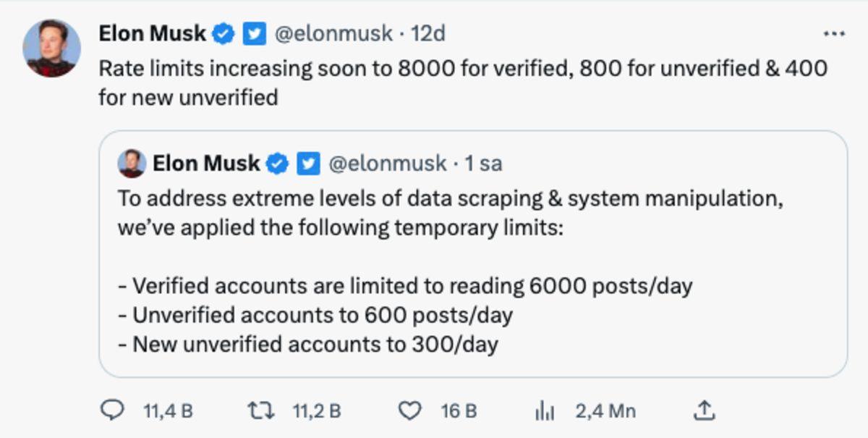Click the retweet icon
Viewport: 868px width, 438px height.
(x=262, y=410)
